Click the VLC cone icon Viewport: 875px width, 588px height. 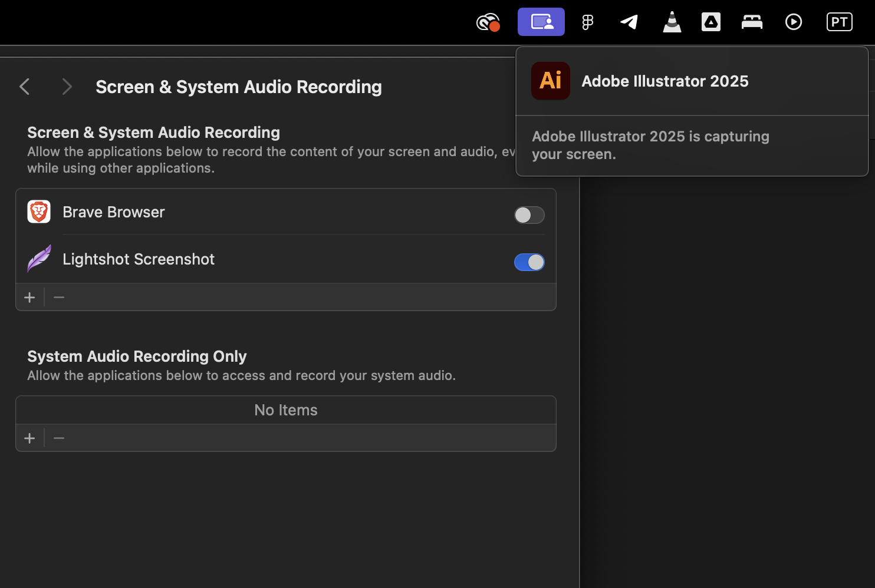(x=672, y=22)
